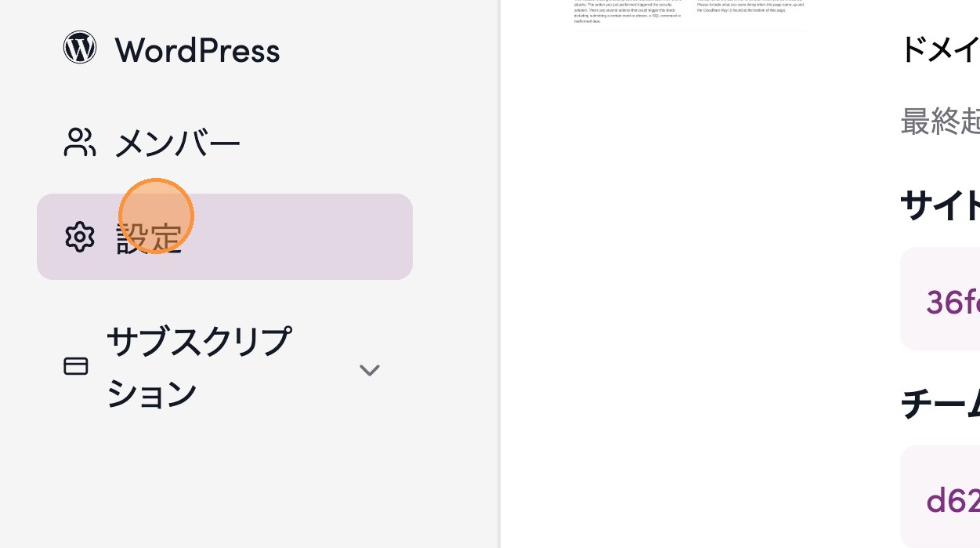This screenshot has height=548, width=980.
Task: Click the ション second line of subscription label
Action: click(152, 394)
